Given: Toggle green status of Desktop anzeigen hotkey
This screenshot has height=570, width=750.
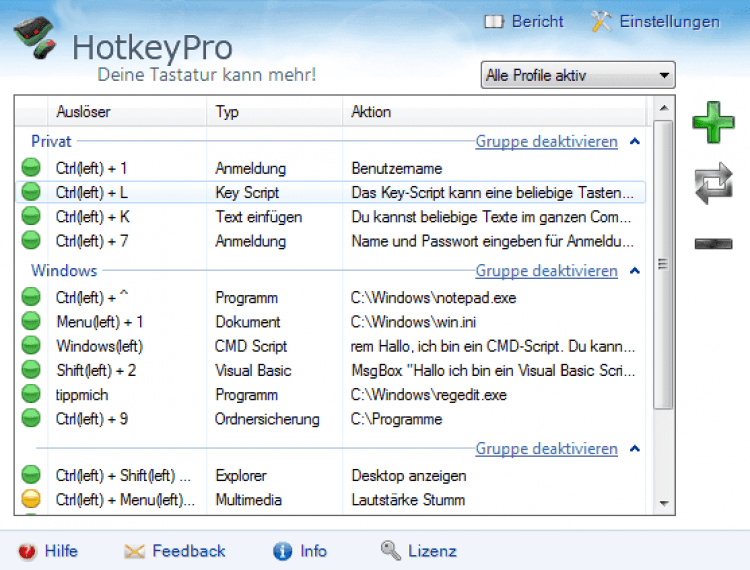Looking at the screenshot, I should [31, 475].
